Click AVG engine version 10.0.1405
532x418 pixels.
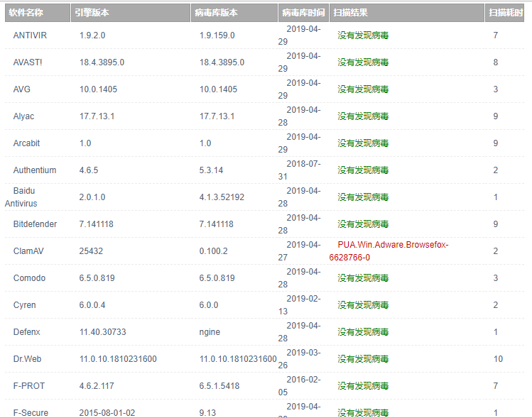[x=99, y=89]
